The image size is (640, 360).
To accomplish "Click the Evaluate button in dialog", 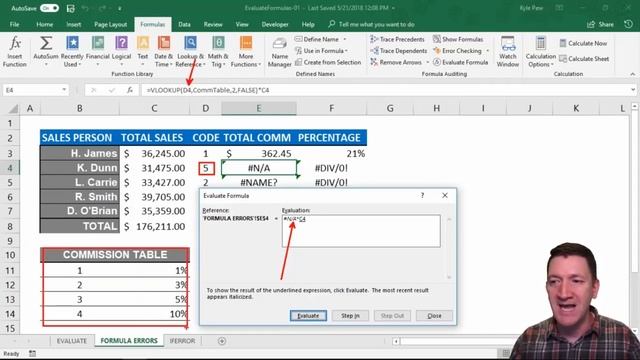I will (308, 316).
